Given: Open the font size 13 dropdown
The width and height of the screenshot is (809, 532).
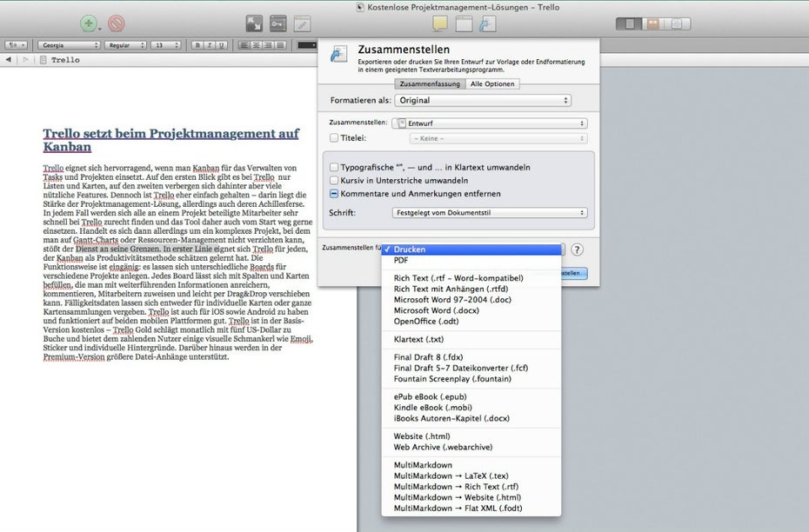Looking at the screenshot, I should pyautogui.click(x=165, y=45).
